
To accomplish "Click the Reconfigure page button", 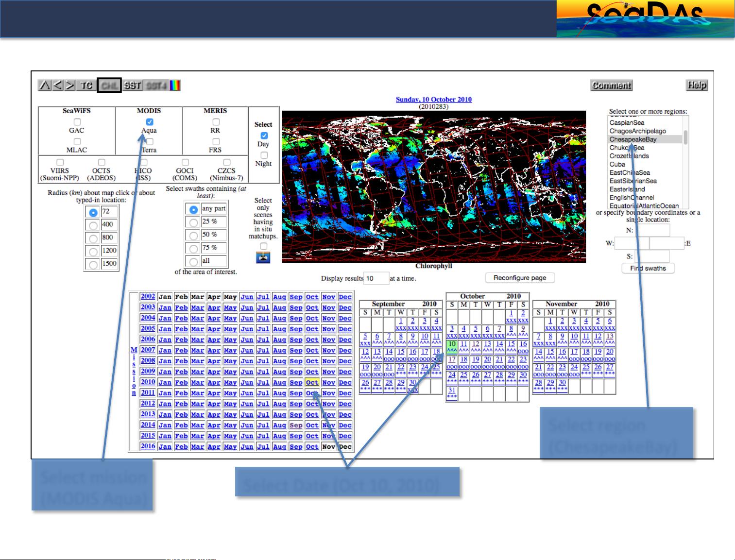I will tap(520, 278).
